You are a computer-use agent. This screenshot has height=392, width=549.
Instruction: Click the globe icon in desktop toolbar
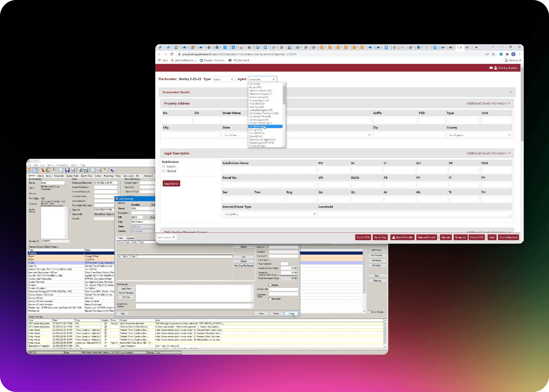112,170
